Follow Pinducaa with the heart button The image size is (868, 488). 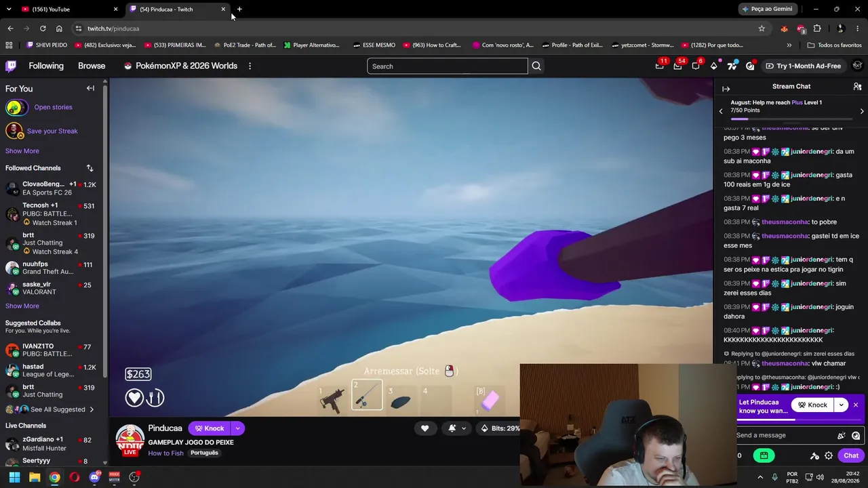[x=425, y=428]
